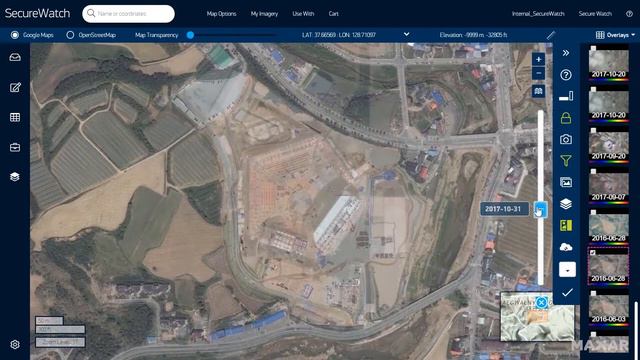Viewport: 640px width, 360px height.
Task: Select the OpenStreetMap radio button
Action: 70,35
